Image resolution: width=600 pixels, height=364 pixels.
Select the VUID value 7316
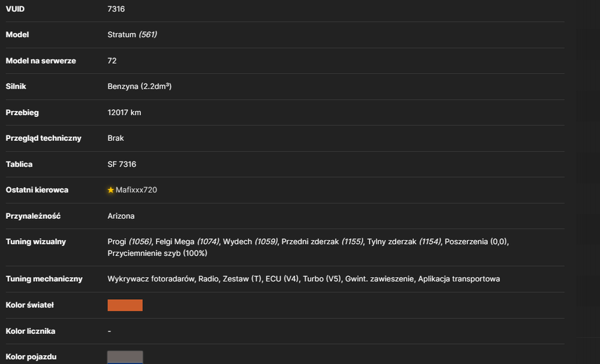click(116, 9)
